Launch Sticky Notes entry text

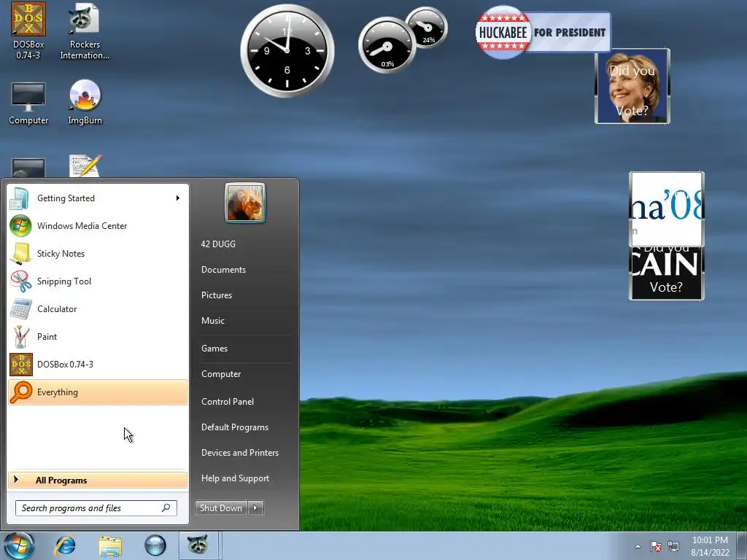click(61, 253)
